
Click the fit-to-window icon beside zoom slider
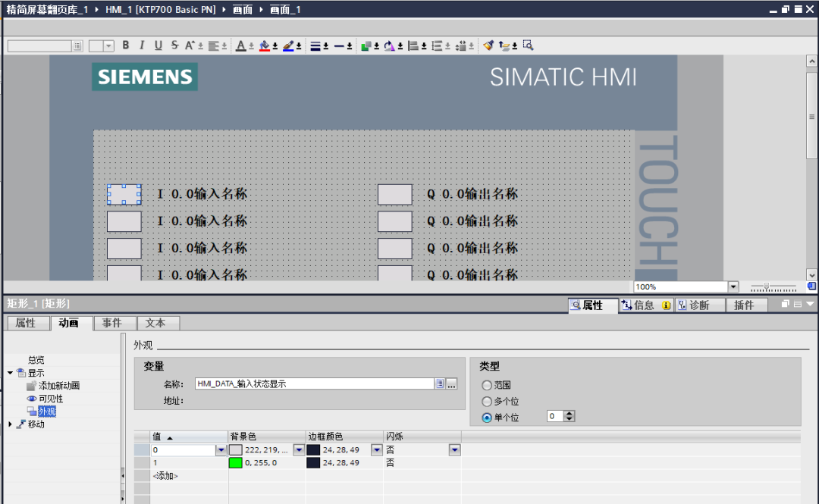point(811,286)
